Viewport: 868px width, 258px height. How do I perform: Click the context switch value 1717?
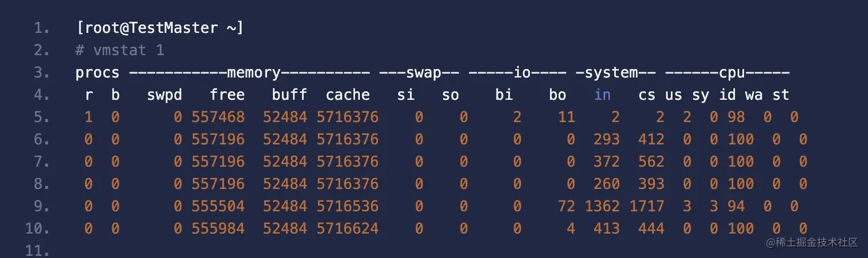[646, 206]
